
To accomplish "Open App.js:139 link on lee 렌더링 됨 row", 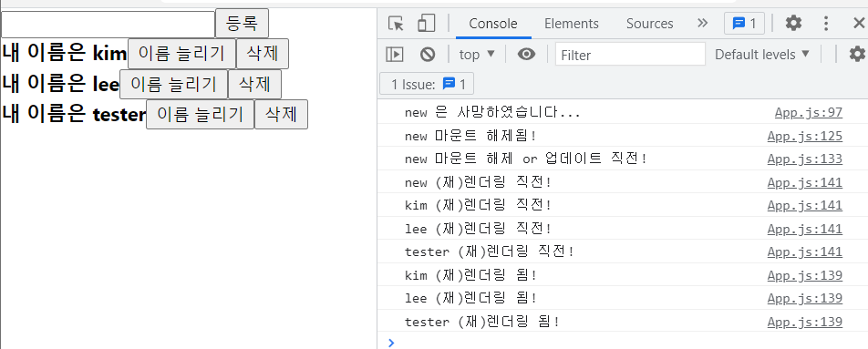I will [805, 299].
